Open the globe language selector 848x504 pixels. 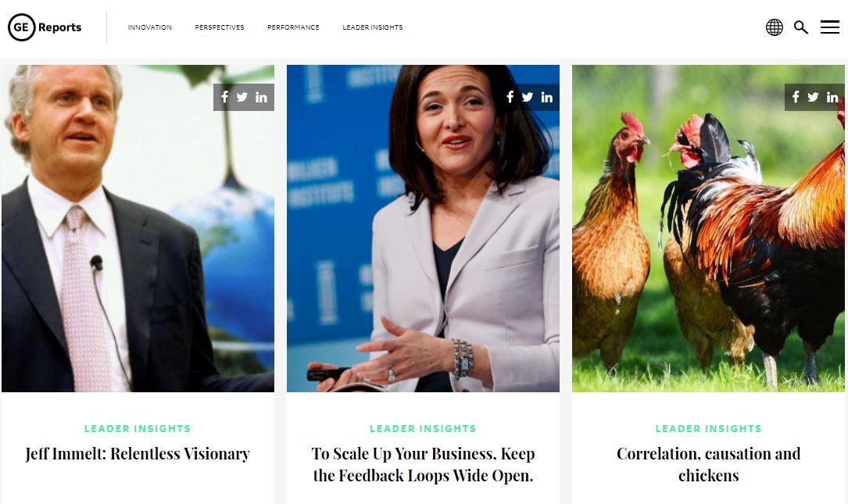(774, 27)
